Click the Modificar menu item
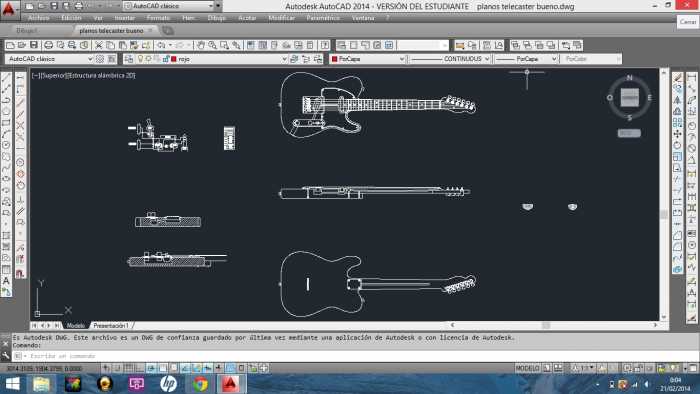700x394 pixels. [281, 18]
